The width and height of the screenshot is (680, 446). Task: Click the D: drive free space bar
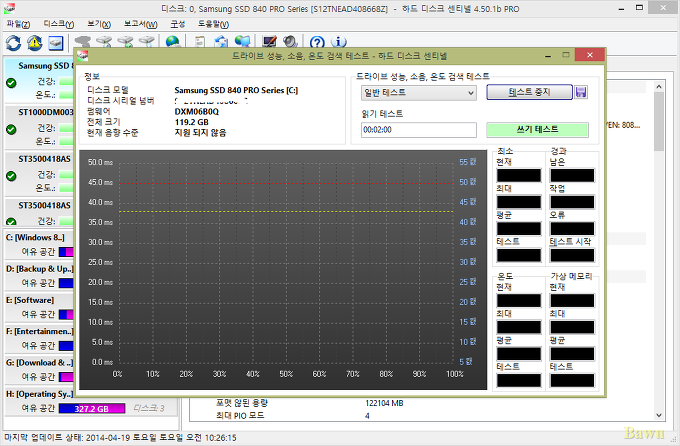pyautogui.click(x=66, y=283)
